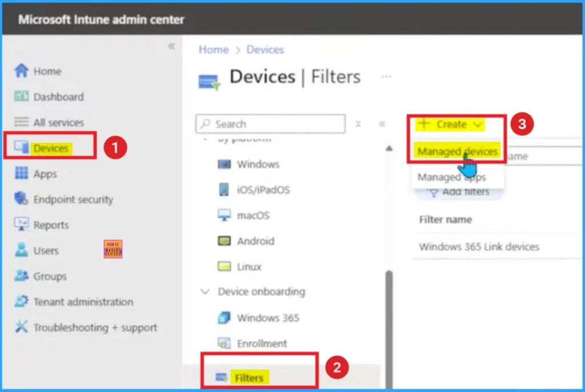Click the Endpoint security shield icon
Screen dimensions: 585x392
pos(21,199)
